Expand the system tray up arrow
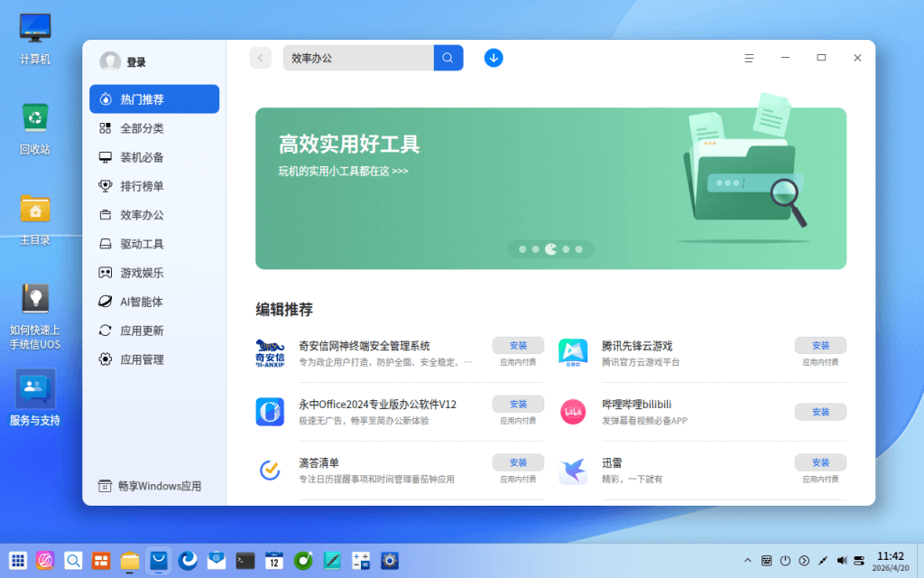The width and height of the screenshot is (924, 578). click(747, 560)
